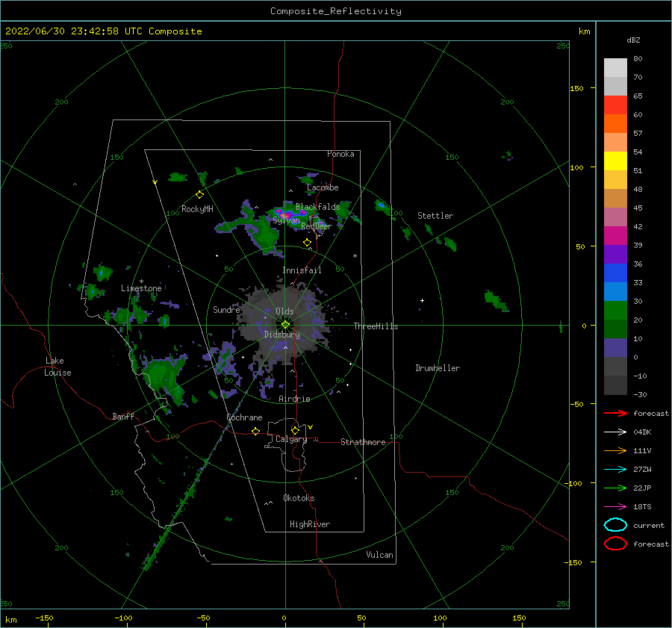Select the 70 dBZ light gray swatch
This screenshot has height=628, width=672.
[x=615, y=68]
